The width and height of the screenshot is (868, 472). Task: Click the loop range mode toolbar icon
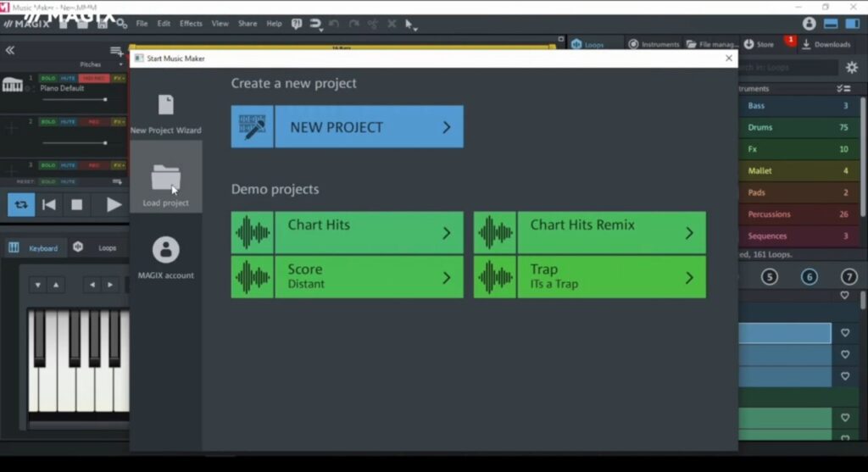315,24
